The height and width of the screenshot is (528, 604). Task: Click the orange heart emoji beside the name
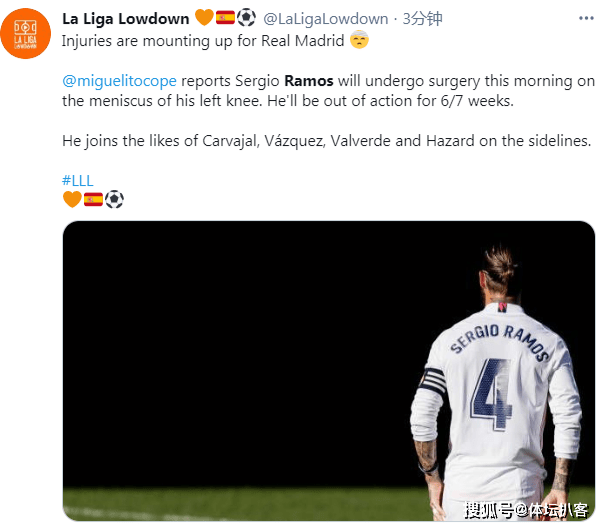(x=204, y=18)
